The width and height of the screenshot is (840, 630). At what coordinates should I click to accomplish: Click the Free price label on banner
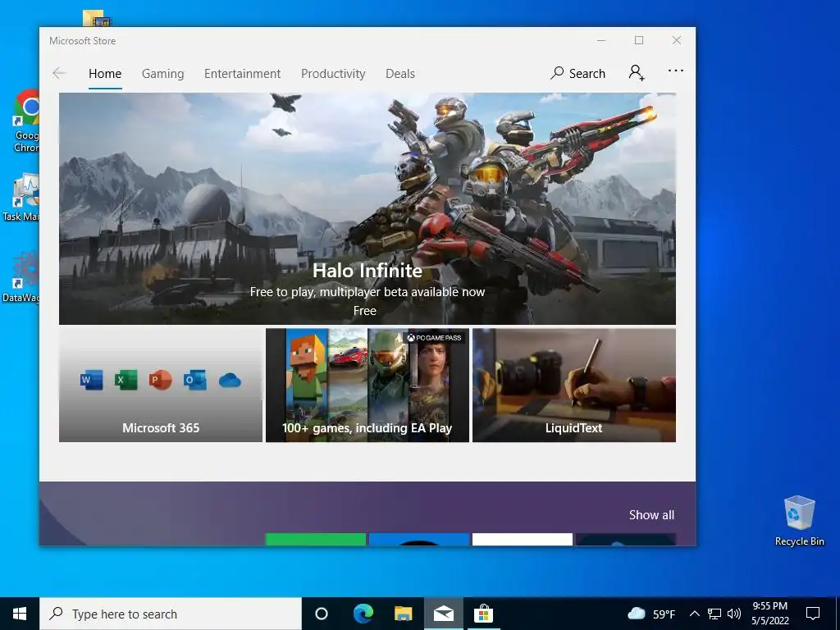pos(365,311)
